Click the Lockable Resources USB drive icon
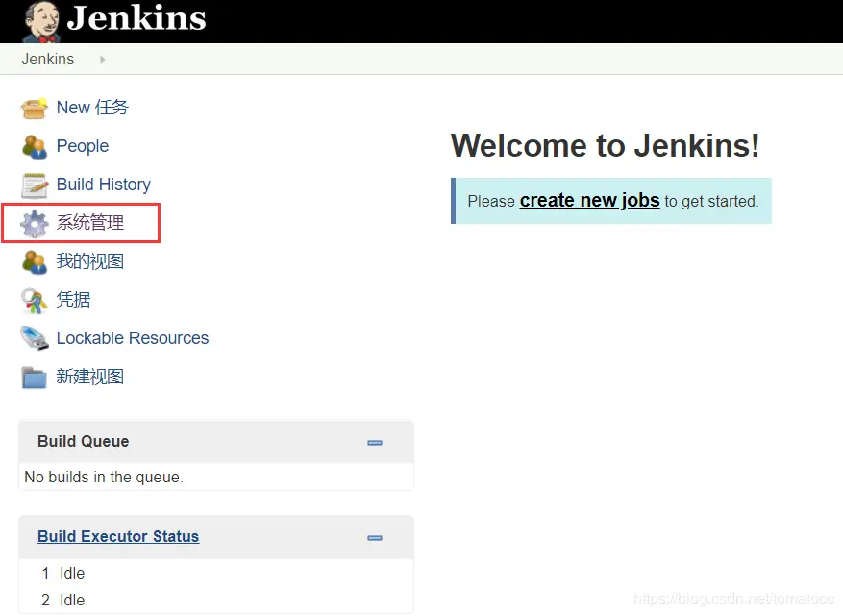843x616 pixels. pos(35,338)
